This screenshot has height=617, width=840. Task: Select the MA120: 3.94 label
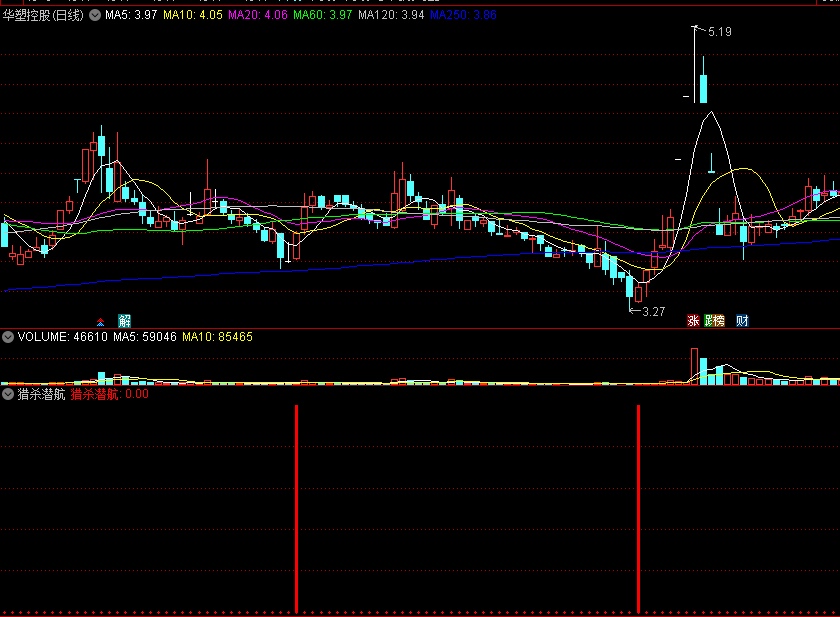(391, 15)
